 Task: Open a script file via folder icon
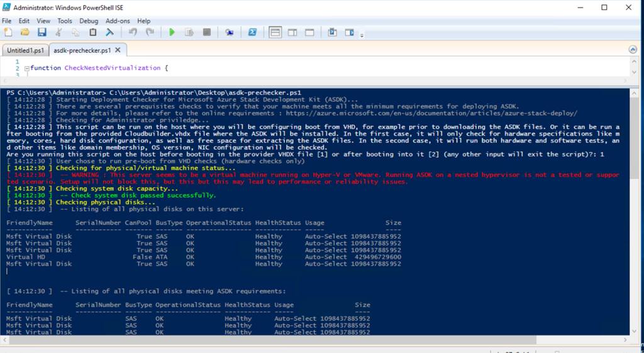tap(25, 33)
